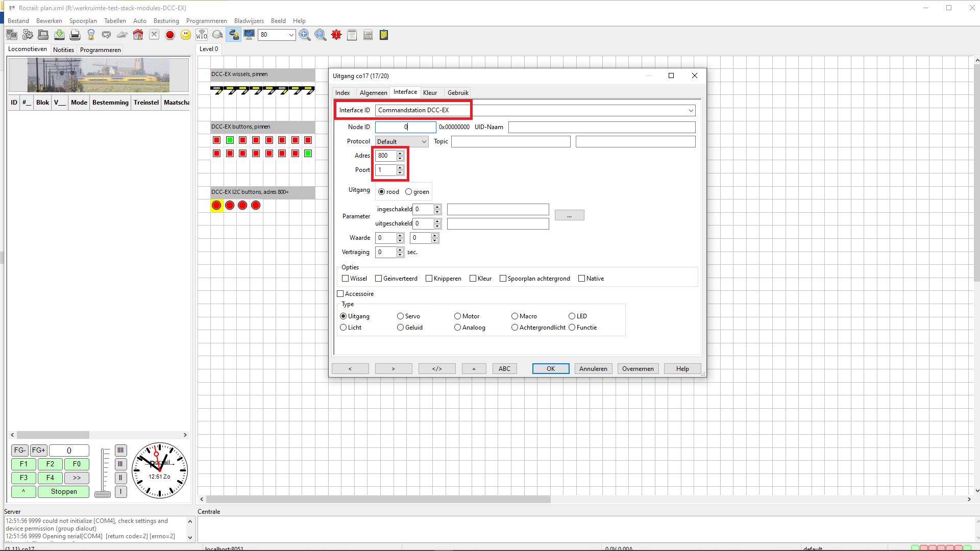Enable the Geinverteerd checkbox

click(379, 279)
